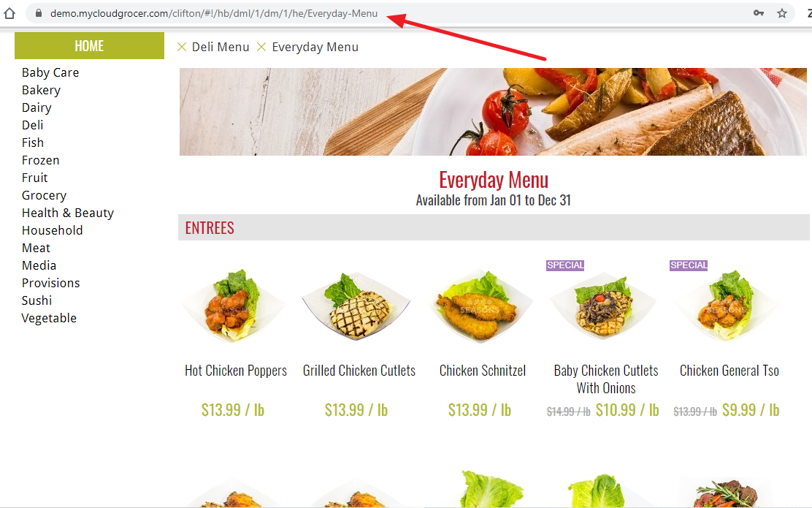The height and width of the screenshot is (508, 812).
Task: Click the Everyday Menu food banner
Action: tap(493, 111)
